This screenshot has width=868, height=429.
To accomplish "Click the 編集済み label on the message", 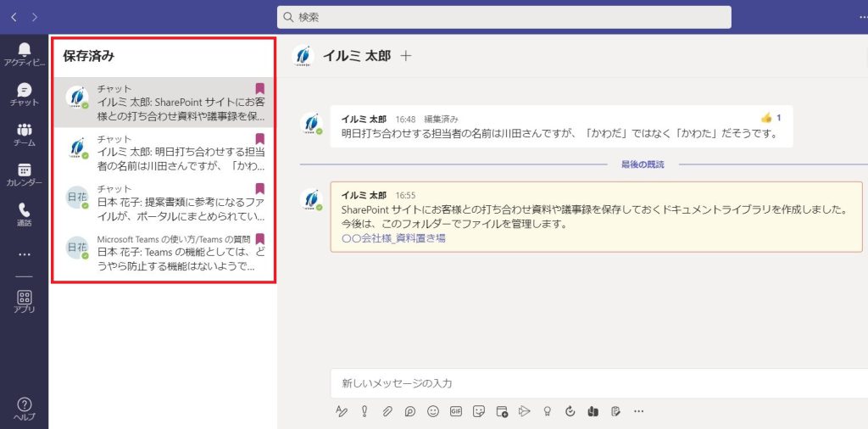I will point(441,119).
